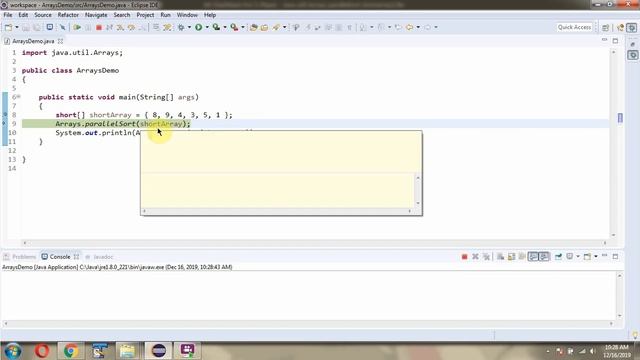Click the Coverage run icon
Screen dimensions: 640x360
pyautogui.click(x=216, y=27)
